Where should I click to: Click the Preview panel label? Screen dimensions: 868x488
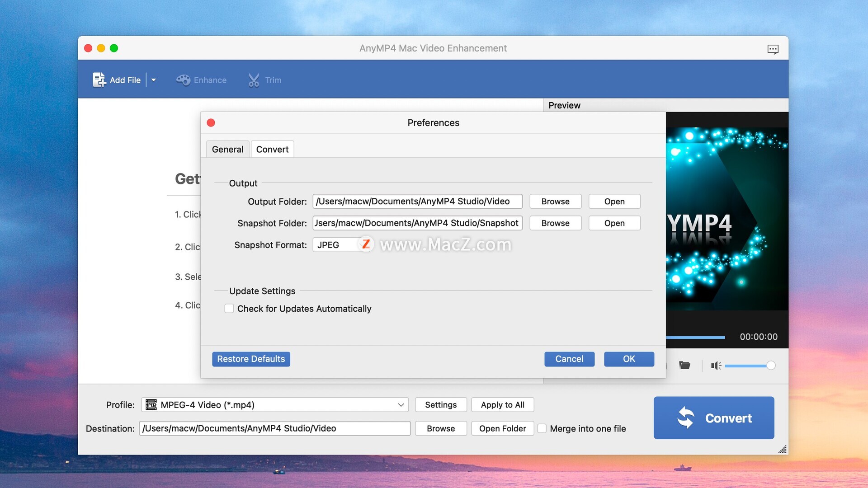point(564,105)
